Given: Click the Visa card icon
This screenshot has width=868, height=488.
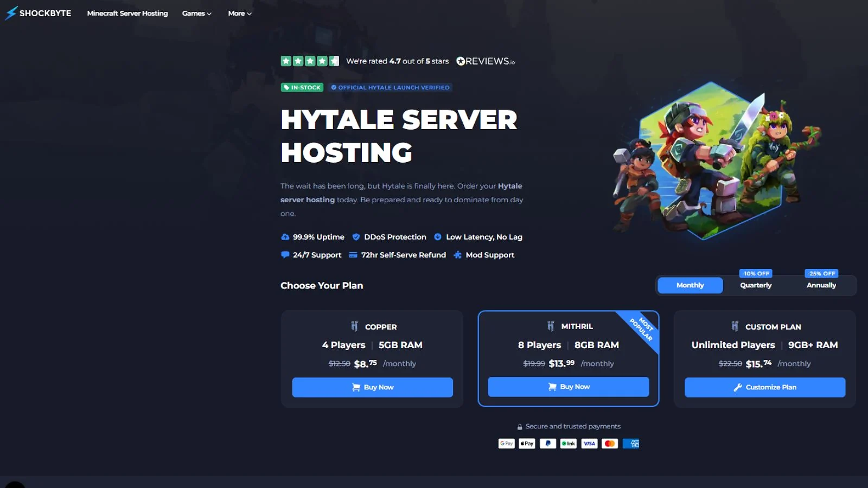Looking at the screenshot, I should coord(589,444).
